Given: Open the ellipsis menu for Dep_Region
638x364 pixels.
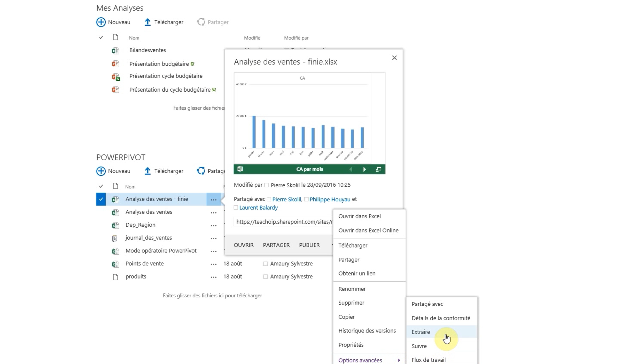Looking at the screenshot, I should click(213, 225).
